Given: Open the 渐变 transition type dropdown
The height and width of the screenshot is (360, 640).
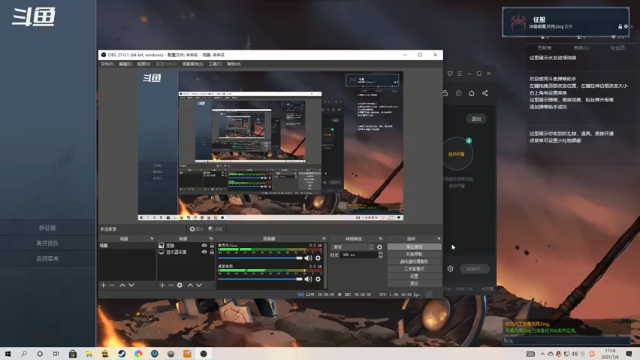Looking at the screenshot, I should click(353, 247).
